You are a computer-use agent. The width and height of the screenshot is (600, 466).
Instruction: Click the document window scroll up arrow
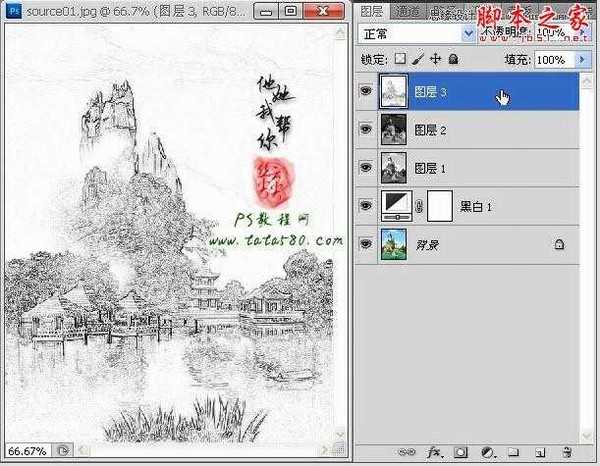[339, 34]
